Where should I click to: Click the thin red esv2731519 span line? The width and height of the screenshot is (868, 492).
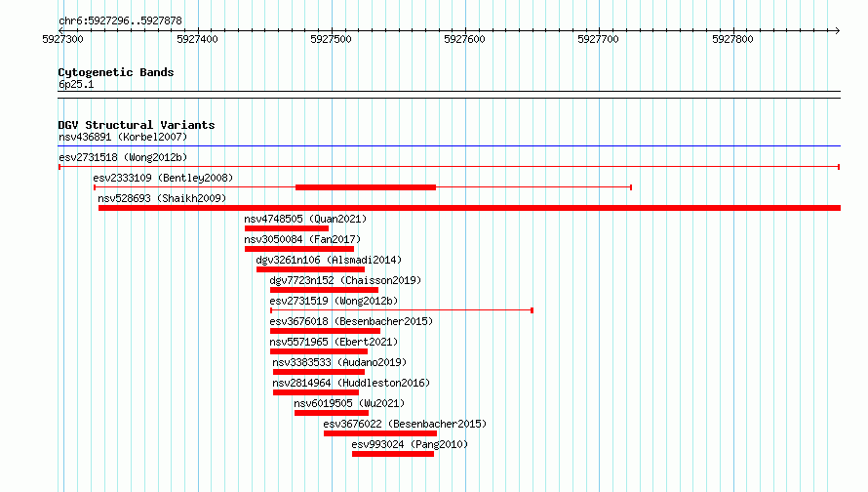click(x=402, y=310)
